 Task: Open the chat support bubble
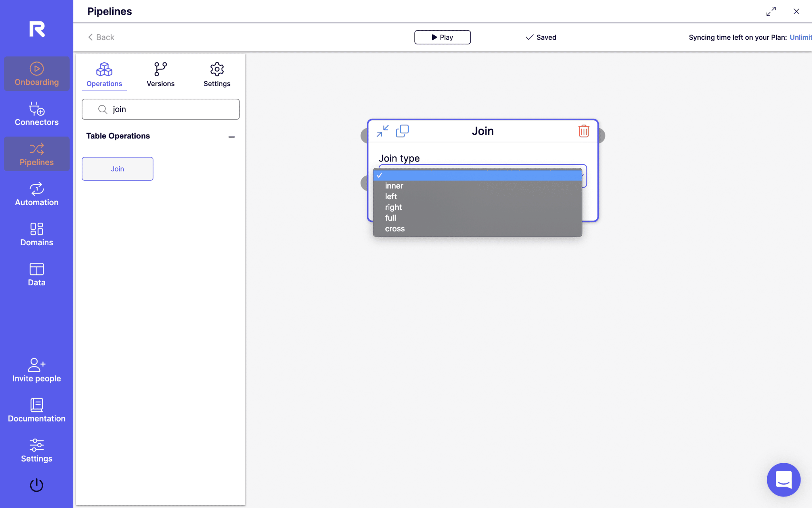point(783,479)
